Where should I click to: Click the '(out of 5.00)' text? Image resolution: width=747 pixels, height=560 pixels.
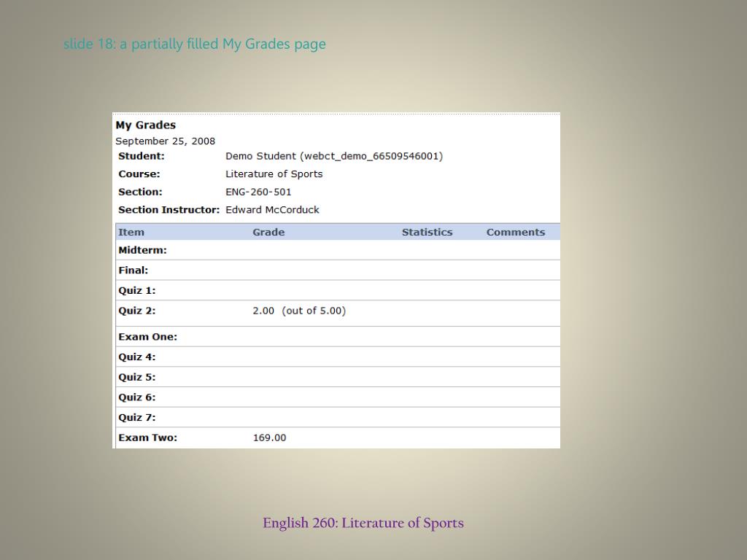pyautogui.click(x=314, y=311)
